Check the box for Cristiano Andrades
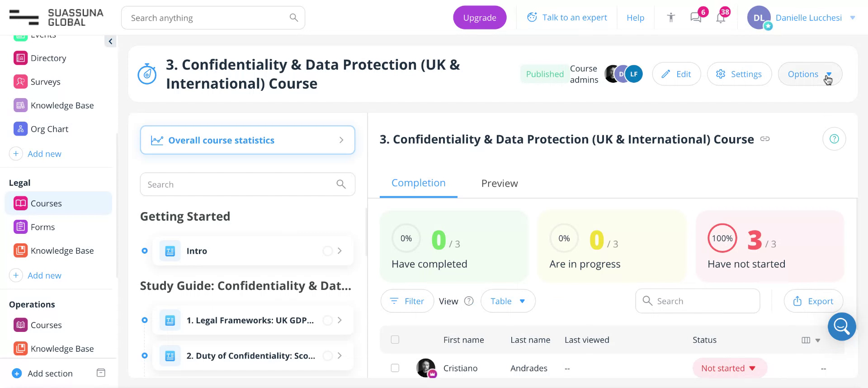 tap(395, 368)
